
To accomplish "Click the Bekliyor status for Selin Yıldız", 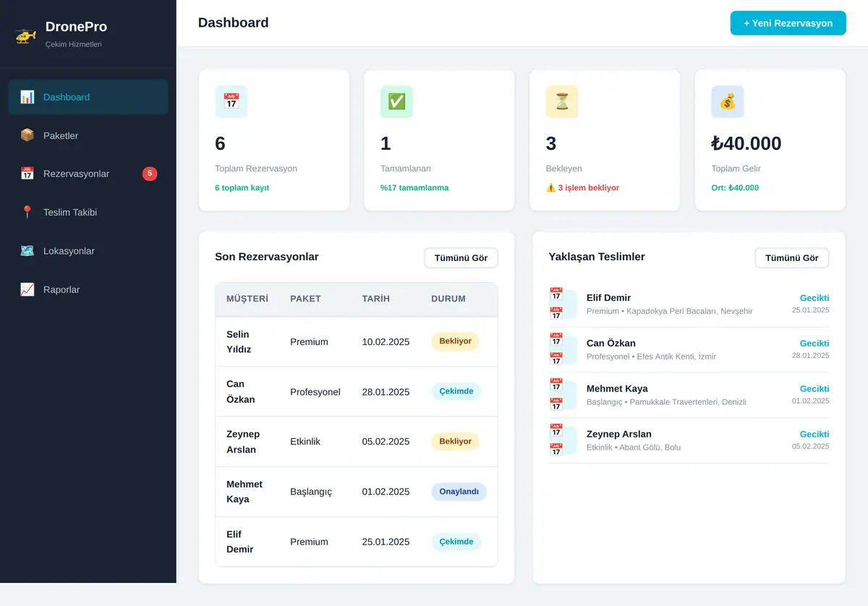I will tap(456, 341).
